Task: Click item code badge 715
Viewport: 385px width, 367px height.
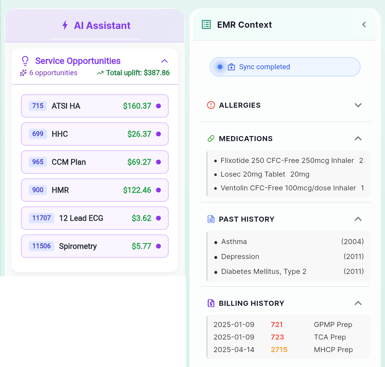Action: [x=38, y=106]
